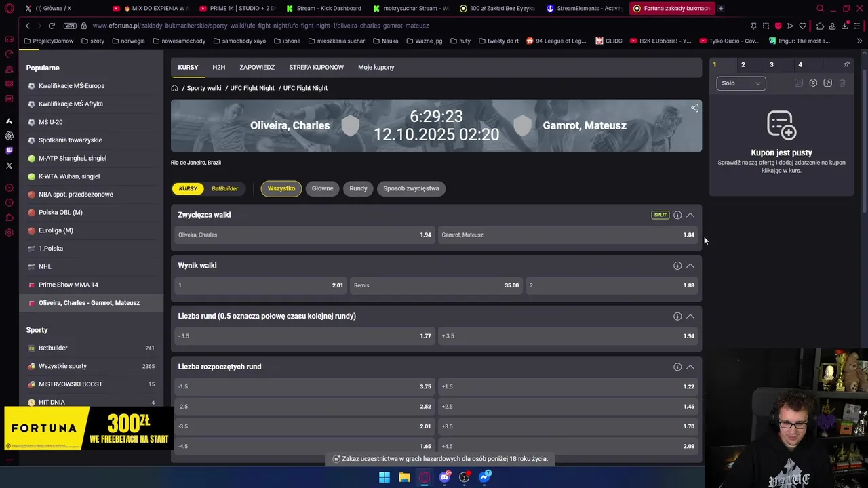This screenshot has width=868, height=488.
Task: Pick under 3.5 rounds at 1.77
Action: pos(304,336)
